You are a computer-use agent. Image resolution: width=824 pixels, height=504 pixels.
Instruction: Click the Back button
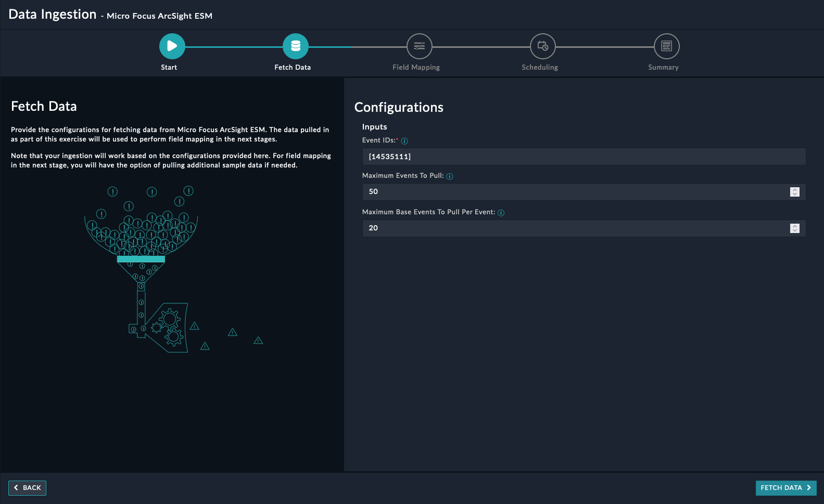pyautogui.click(x=27, y=488)
